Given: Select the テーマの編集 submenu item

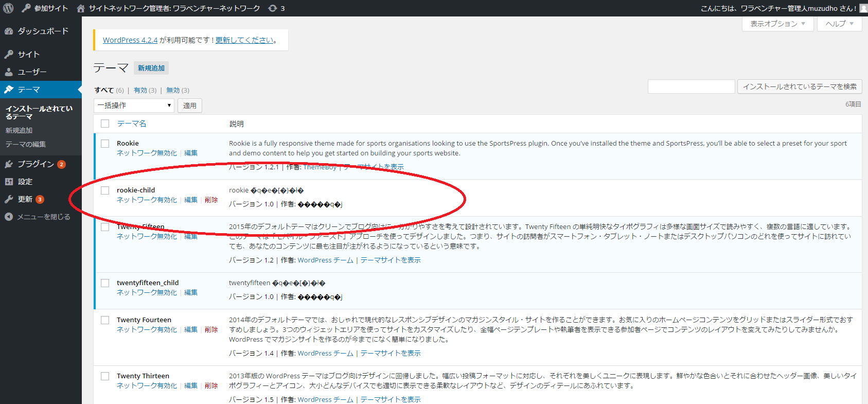Looking at the screenshot, I should click(x=26, y=145).
